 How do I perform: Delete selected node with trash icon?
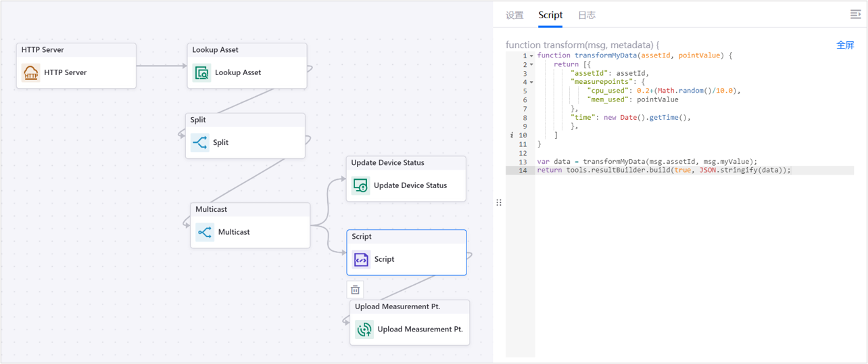(x=355, y=290)
